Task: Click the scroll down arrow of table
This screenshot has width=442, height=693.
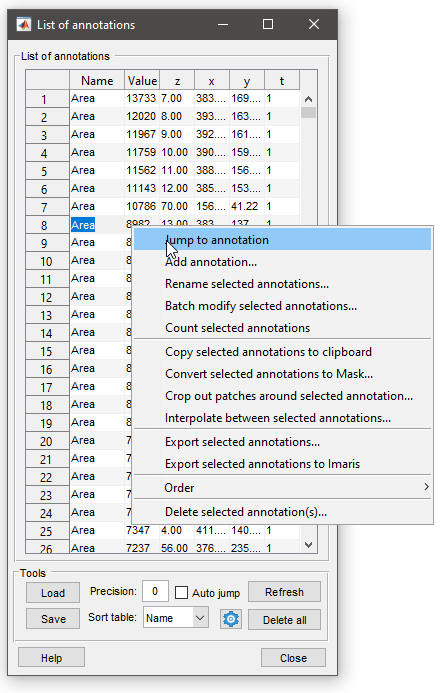Action: coord(309,544)
